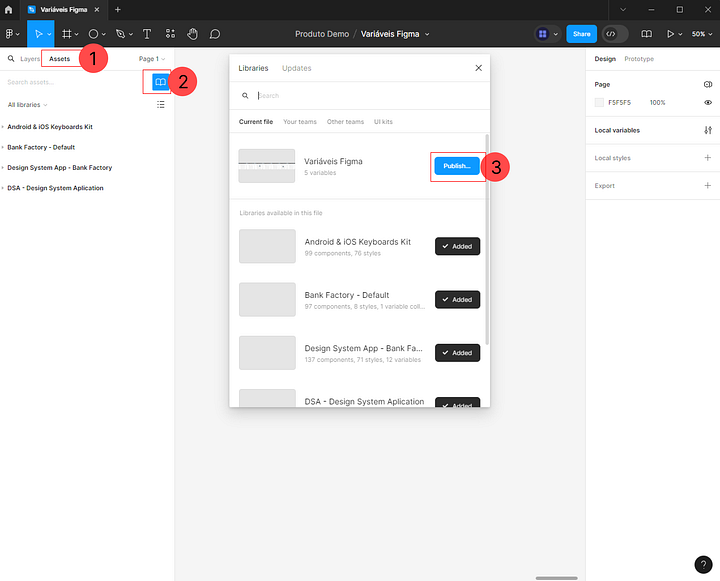Image resolution: width=720 pixels, height=581 pixels.
Task: Open Frame tool options dropdown
Action: [77, 34]
